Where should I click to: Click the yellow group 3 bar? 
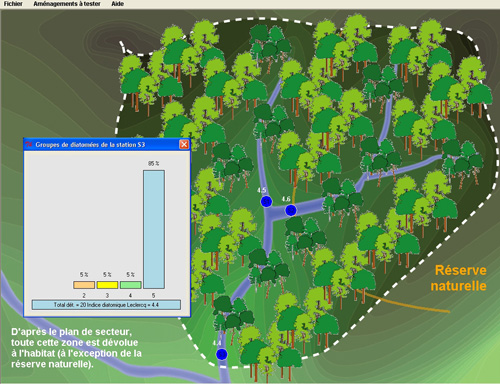(x=107, y=285)
